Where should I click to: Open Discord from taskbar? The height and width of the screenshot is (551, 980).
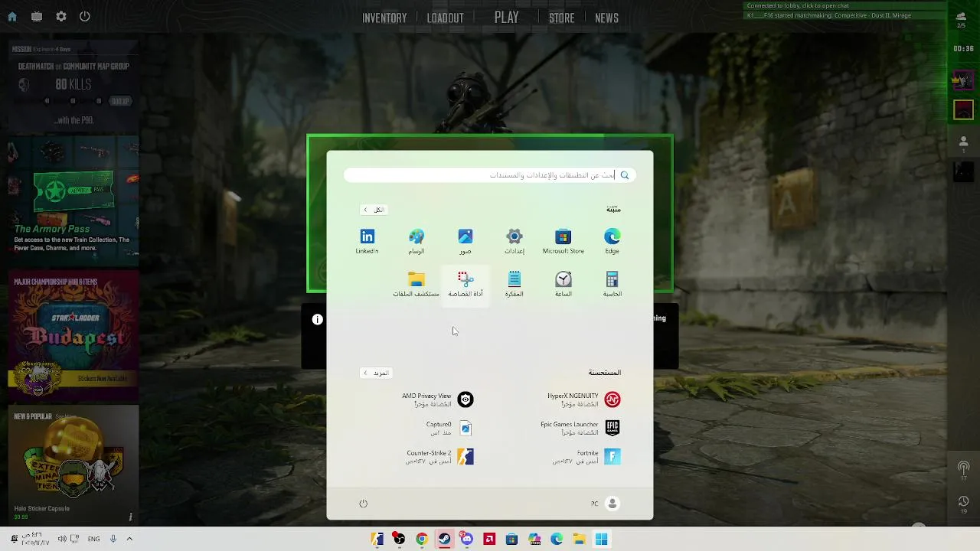(x=466, y=540)
